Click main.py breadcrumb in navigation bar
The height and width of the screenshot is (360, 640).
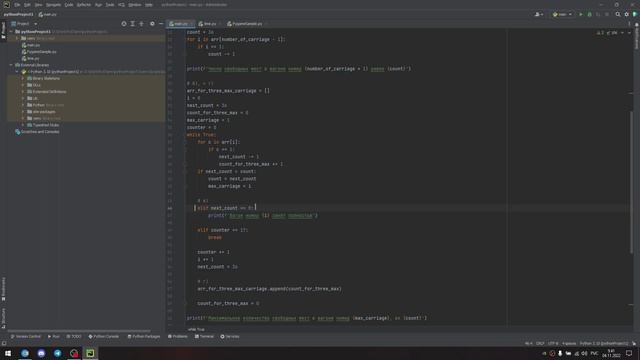coord(47,14)
